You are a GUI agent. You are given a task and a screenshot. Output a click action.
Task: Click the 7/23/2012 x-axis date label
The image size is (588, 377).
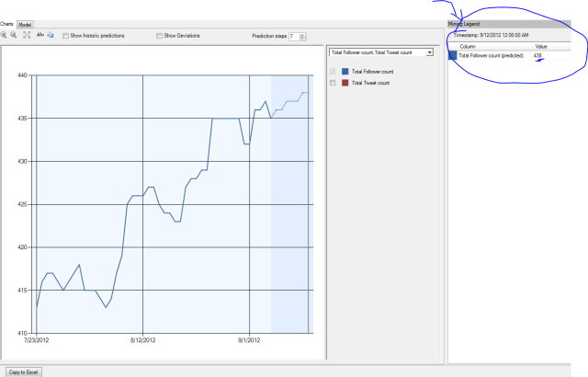coord(37,340)
